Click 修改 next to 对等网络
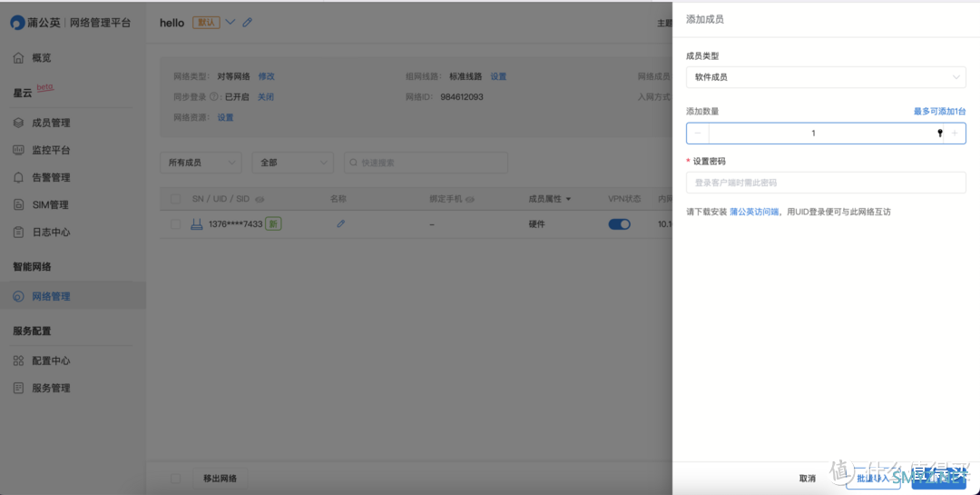Screen dimensions: 980x495 point(266,76)
